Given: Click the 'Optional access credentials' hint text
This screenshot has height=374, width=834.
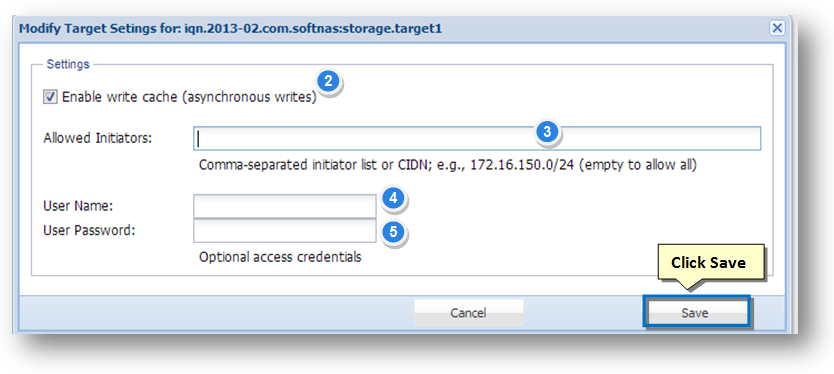Looking at the screenshot, I should point(280,257).
